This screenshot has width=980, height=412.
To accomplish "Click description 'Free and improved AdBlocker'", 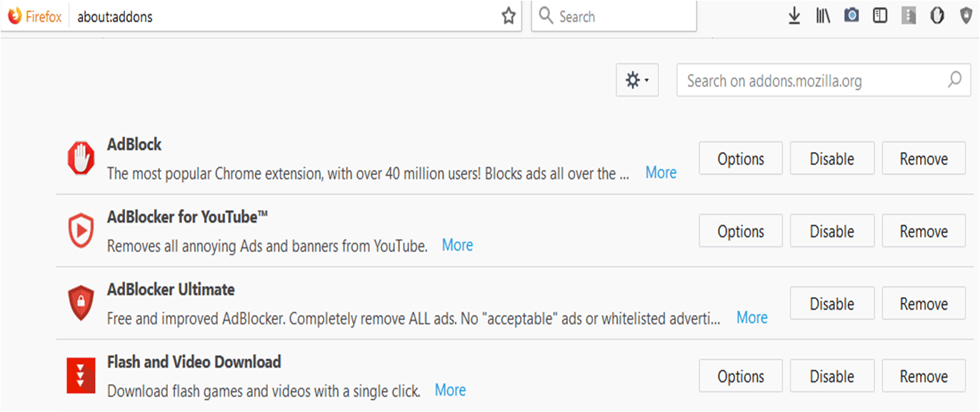I will coord(414,318).
